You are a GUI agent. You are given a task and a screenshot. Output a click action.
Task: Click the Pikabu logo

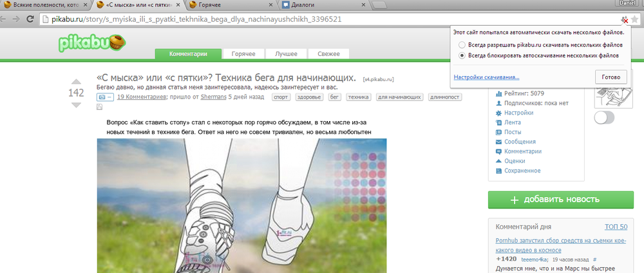89,43
